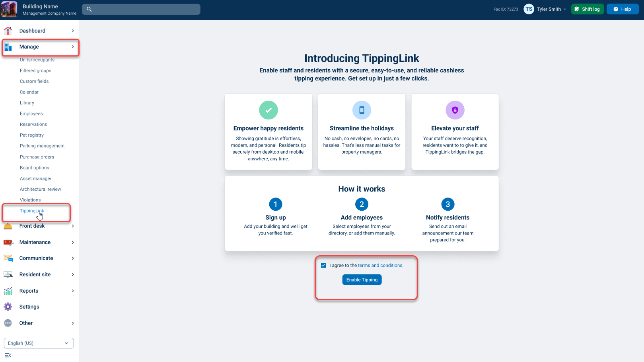Collapse sidebar using the bottom menu icon

[x=8, y=355]
